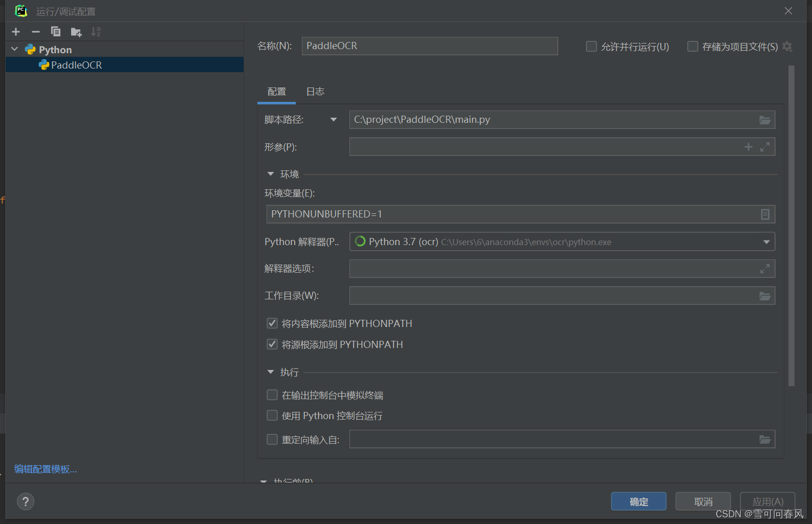
Task: Enable 使用 Python 控制台运行 checkbox
Action: (272, 416)
